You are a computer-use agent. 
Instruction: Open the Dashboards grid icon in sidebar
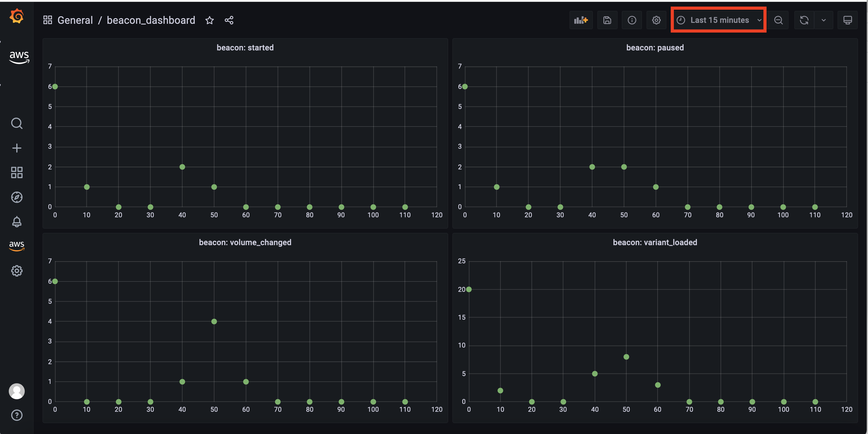point(17,173)
